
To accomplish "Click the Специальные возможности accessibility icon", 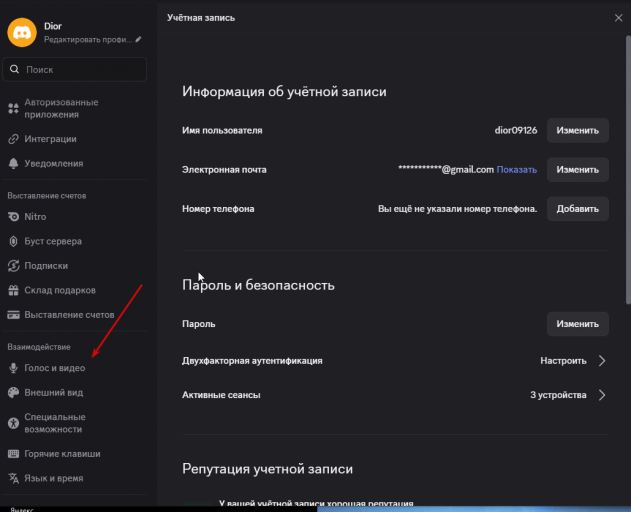I will [x=13, y=423].
